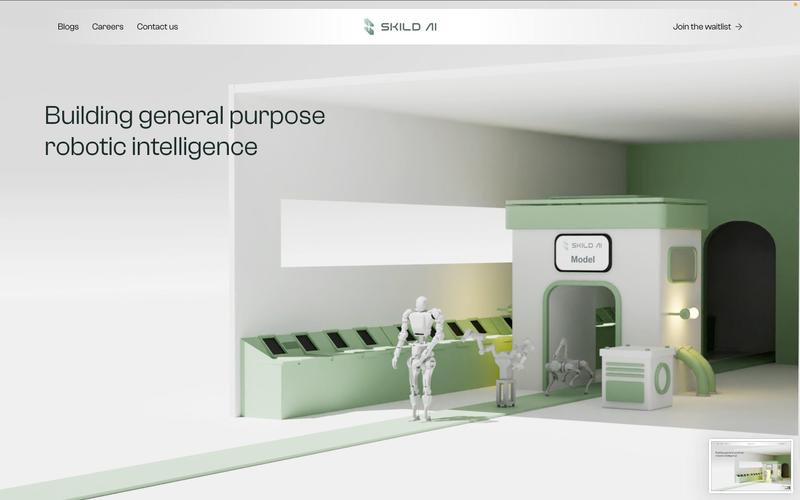Click the small green-framed window on the Model building

pos(682,263)
